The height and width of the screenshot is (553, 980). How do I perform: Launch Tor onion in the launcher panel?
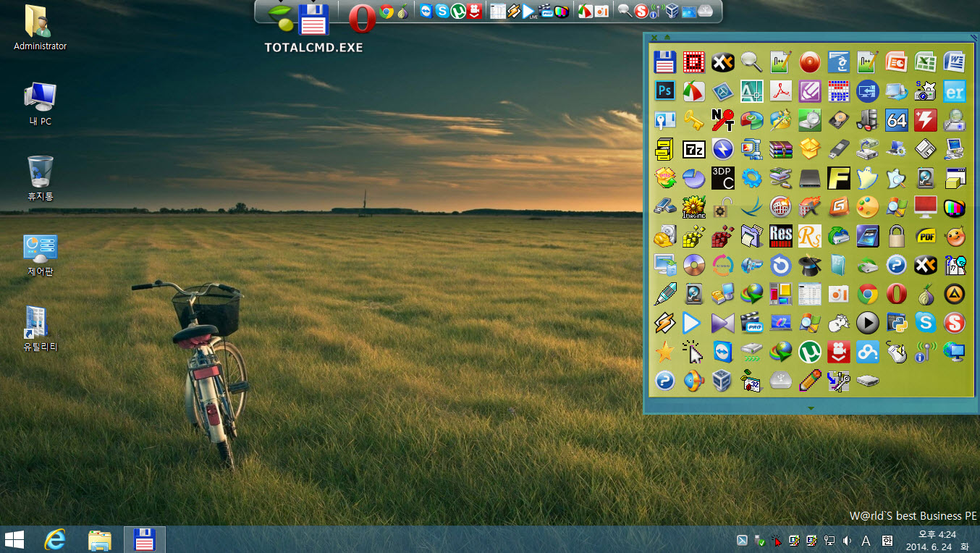point(925,294)
